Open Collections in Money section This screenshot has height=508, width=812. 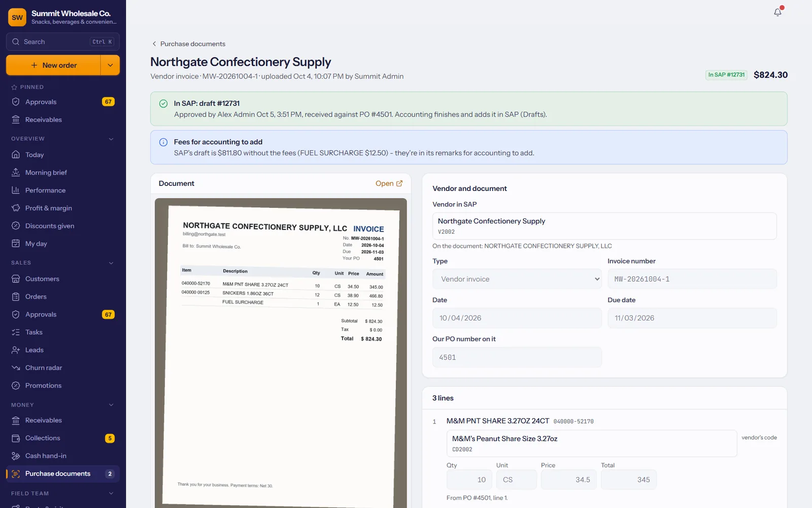tap(63, 438)
